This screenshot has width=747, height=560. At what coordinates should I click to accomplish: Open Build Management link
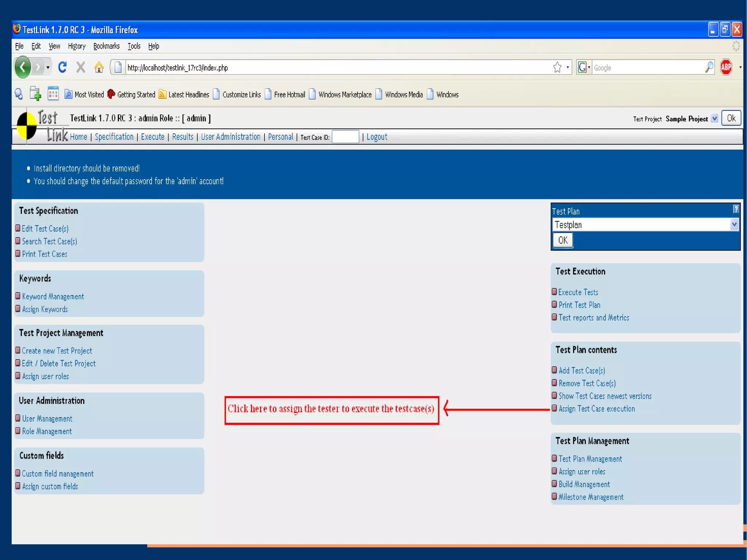click(x=584, y=484)
